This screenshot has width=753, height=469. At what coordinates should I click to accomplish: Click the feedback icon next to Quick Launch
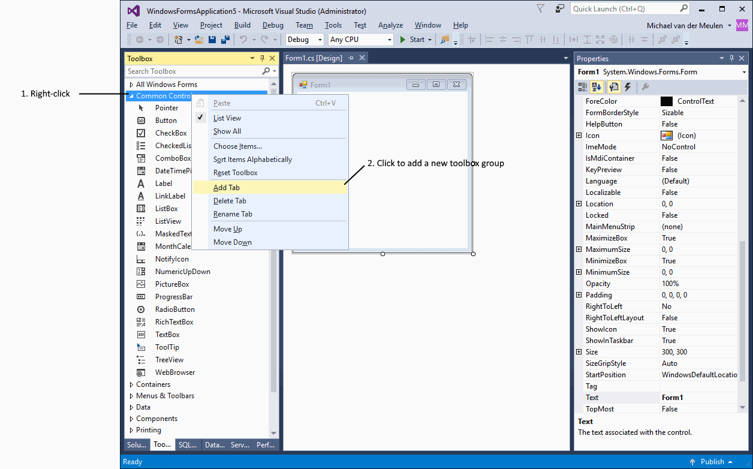point(559,9)
